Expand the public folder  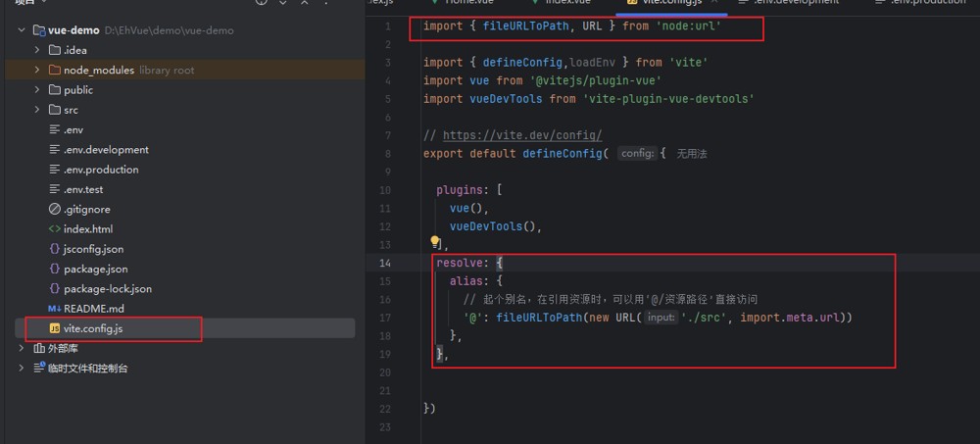[x=37, y=90]
